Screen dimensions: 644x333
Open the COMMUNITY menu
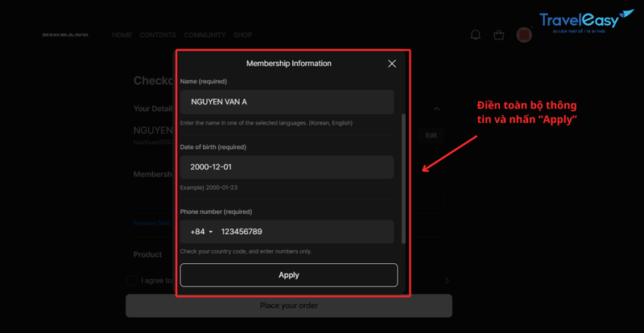click(205, 35)
